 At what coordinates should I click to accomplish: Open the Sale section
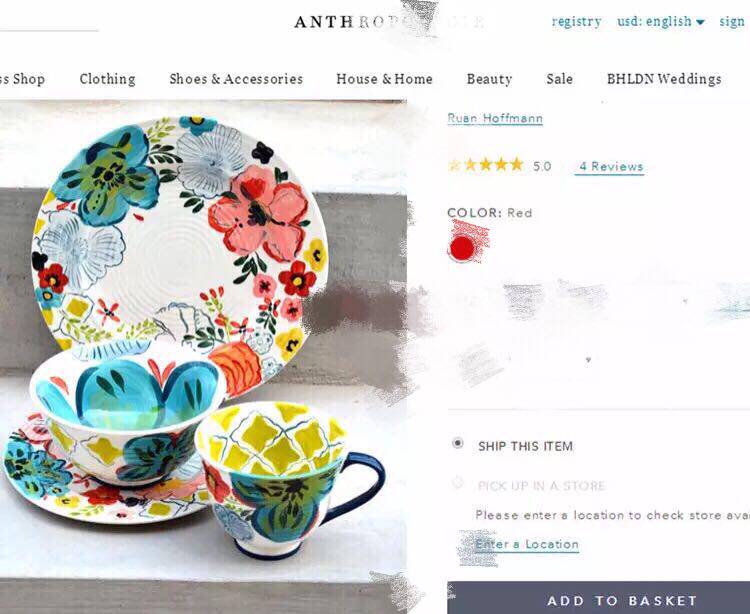pos(560,79)
